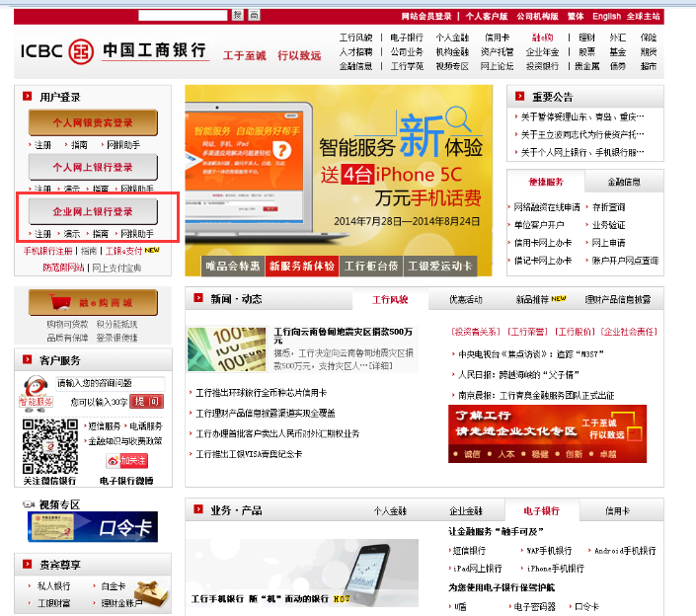This screenshot has height=616, width=696.
Task: Click the 企业网上银行登录 button
Action: (93, 211)
